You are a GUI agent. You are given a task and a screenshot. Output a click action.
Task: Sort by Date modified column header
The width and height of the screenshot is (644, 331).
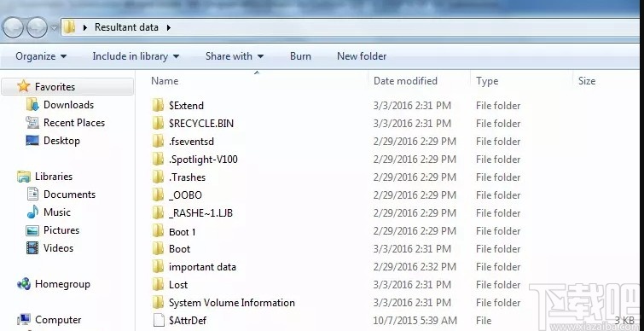[x=405, y=81]
